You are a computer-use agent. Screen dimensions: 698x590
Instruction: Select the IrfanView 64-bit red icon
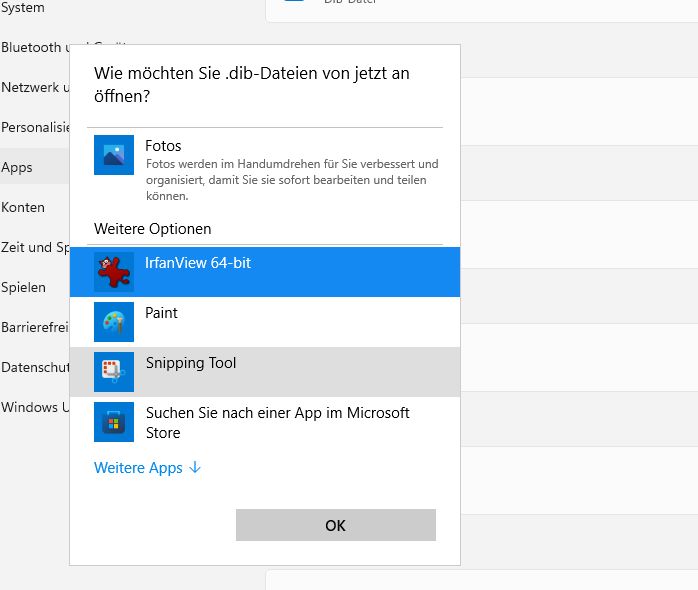(114, 272)
